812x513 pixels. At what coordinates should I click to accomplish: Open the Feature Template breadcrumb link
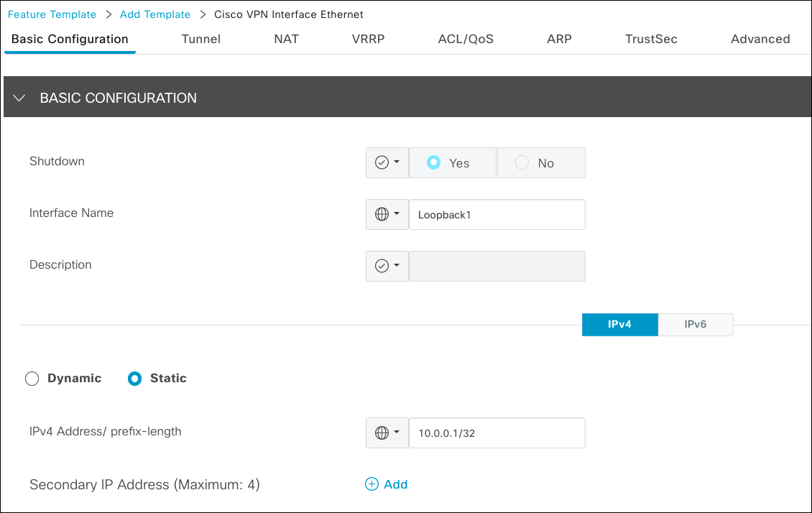(x=52, y=14)
